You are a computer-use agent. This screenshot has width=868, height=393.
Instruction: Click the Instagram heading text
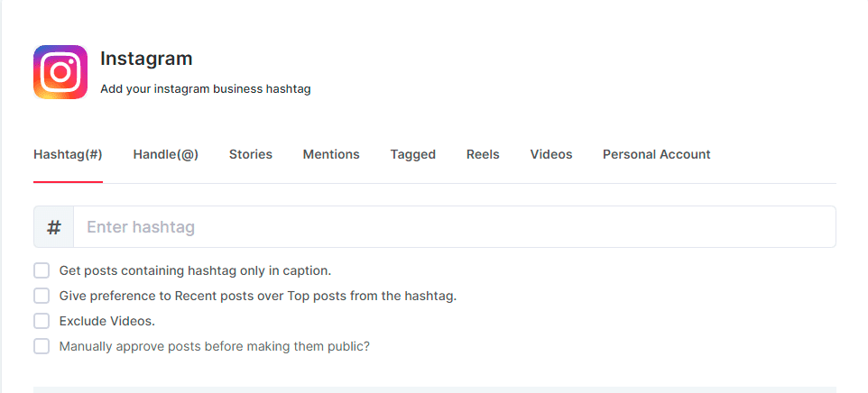tap(146, 59)
